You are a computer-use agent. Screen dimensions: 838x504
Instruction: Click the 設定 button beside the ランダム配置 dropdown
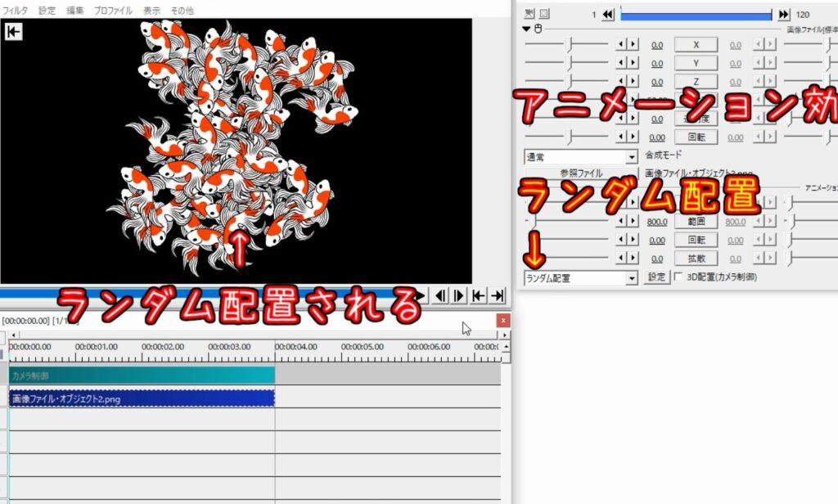pos(657,277)
